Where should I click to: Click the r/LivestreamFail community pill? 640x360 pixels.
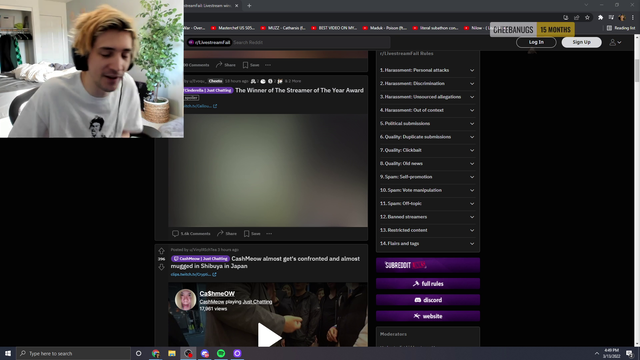(x=209, y=42)
